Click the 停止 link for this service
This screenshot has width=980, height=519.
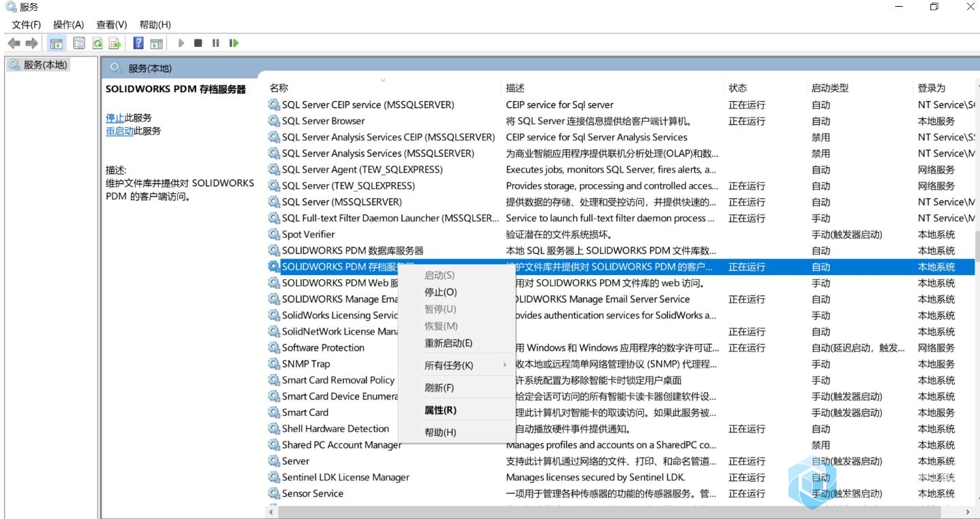[x=115, y=118]
